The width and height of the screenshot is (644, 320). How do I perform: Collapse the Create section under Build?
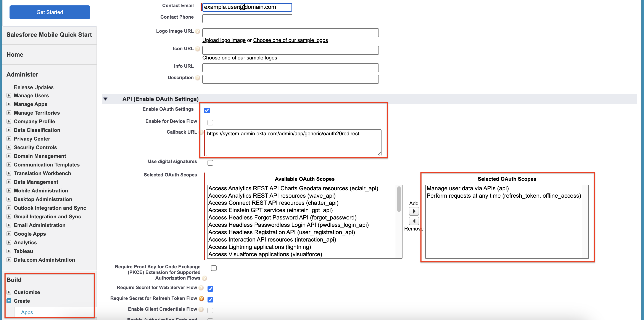(9, 301)
